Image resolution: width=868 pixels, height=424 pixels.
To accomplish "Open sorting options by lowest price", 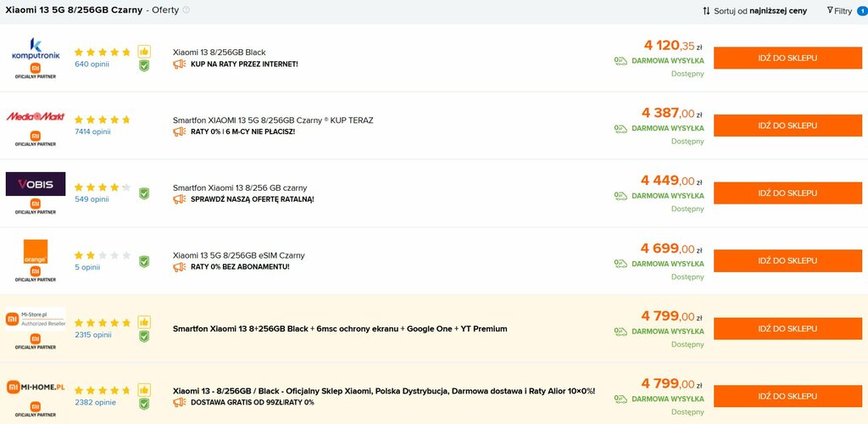I will pos(754,10).
